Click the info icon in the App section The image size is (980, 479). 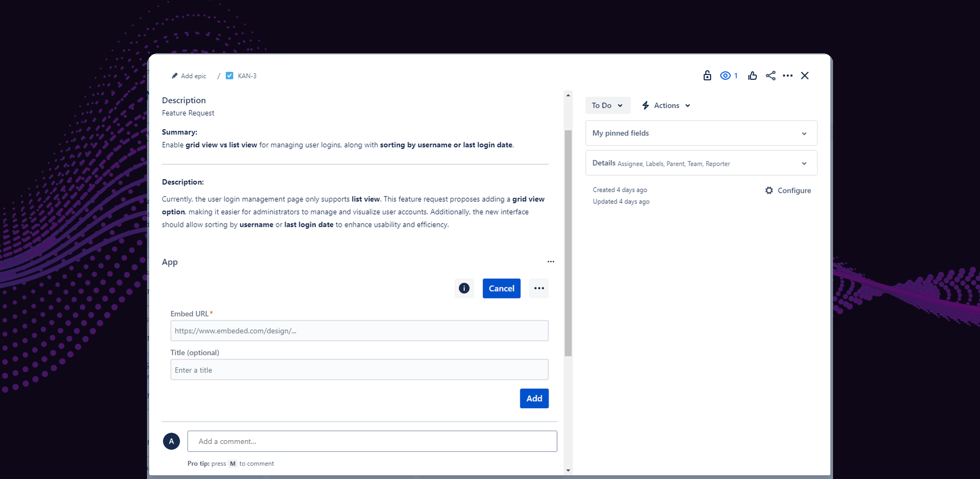(464, 288)
